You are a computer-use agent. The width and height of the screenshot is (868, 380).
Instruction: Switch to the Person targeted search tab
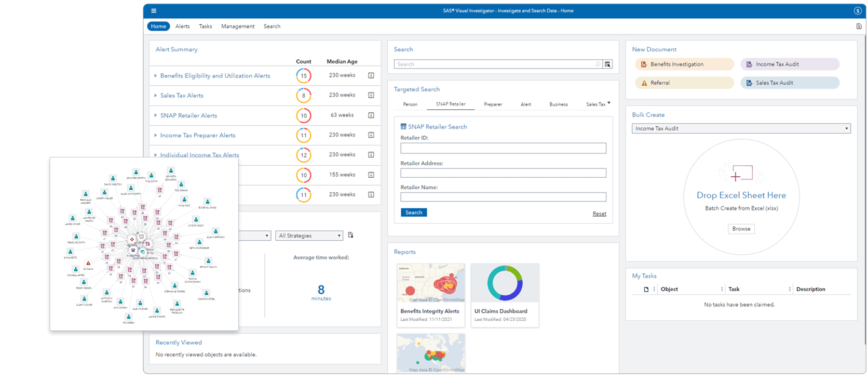coord(410,104)
